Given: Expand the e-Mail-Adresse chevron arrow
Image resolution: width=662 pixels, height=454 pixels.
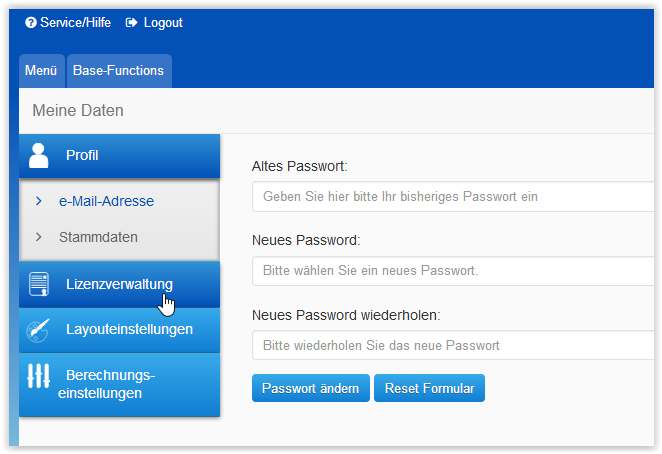Looking at the screenshot, I should [38, 201].
